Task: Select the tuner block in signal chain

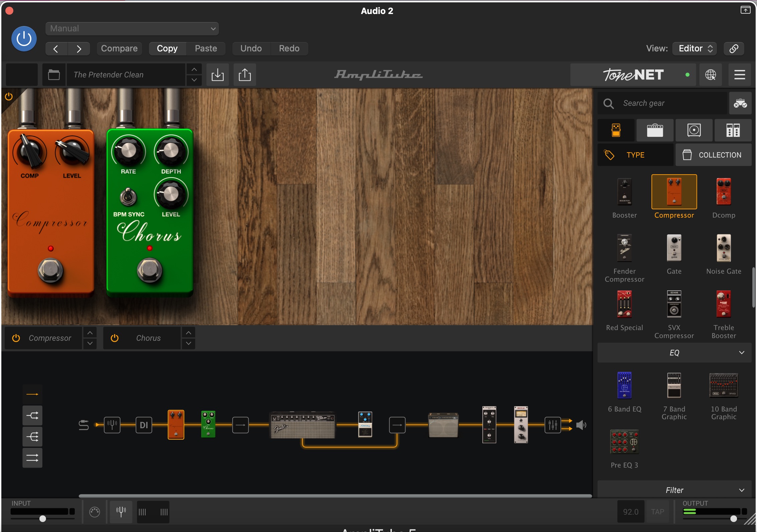Action: pos(112,425)
